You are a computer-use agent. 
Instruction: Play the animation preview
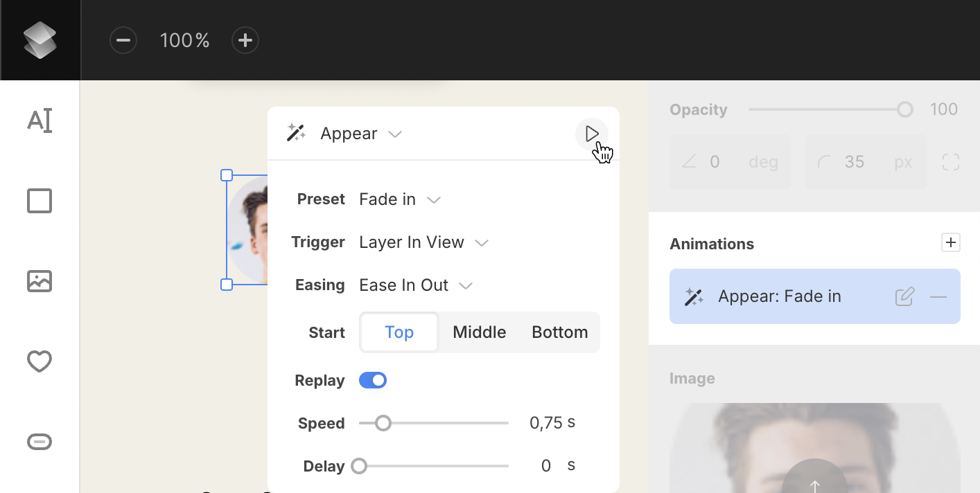591,134
